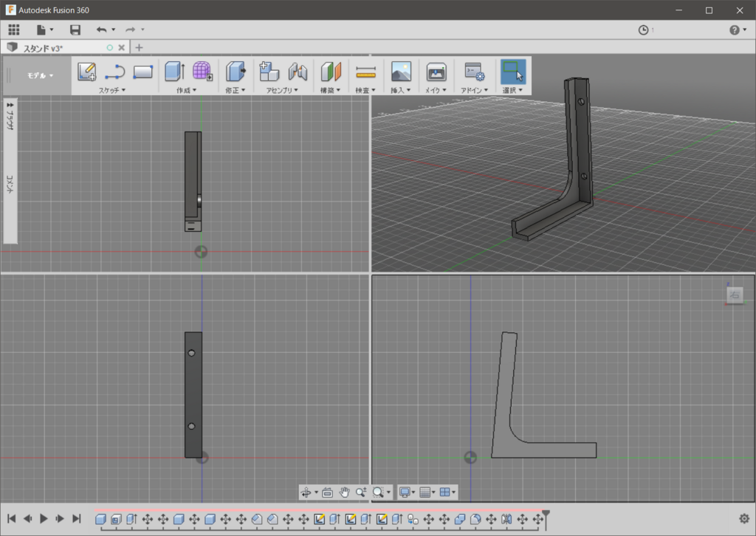Click the Zoom Window magnifier icon
Viewport: 756px width, 536px height.
(378, 492)
